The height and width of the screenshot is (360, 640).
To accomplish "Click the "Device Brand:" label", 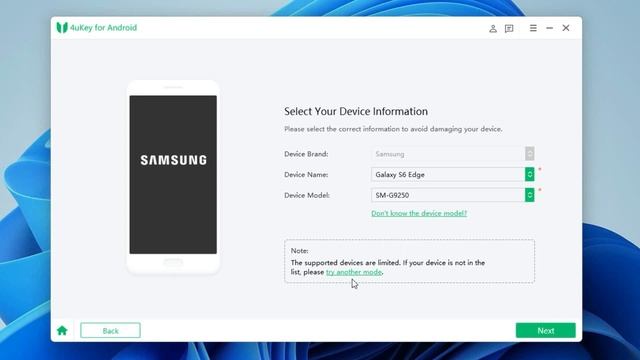I will [x=306, y=154].
